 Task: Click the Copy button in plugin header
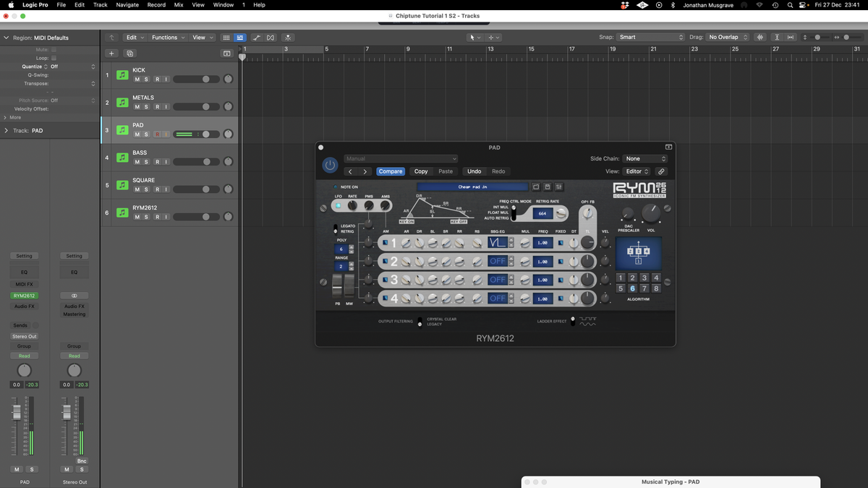[421, 171]
